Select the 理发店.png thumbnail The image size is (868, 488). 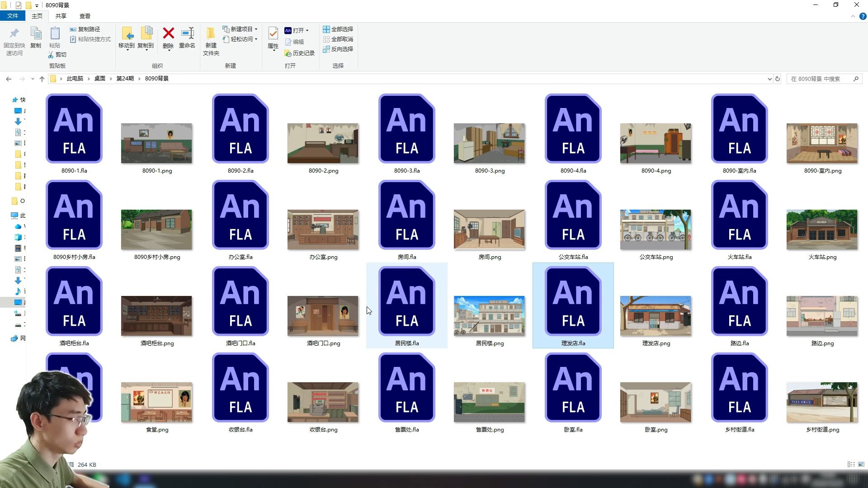pyautogui.click(x=656, y=316)
